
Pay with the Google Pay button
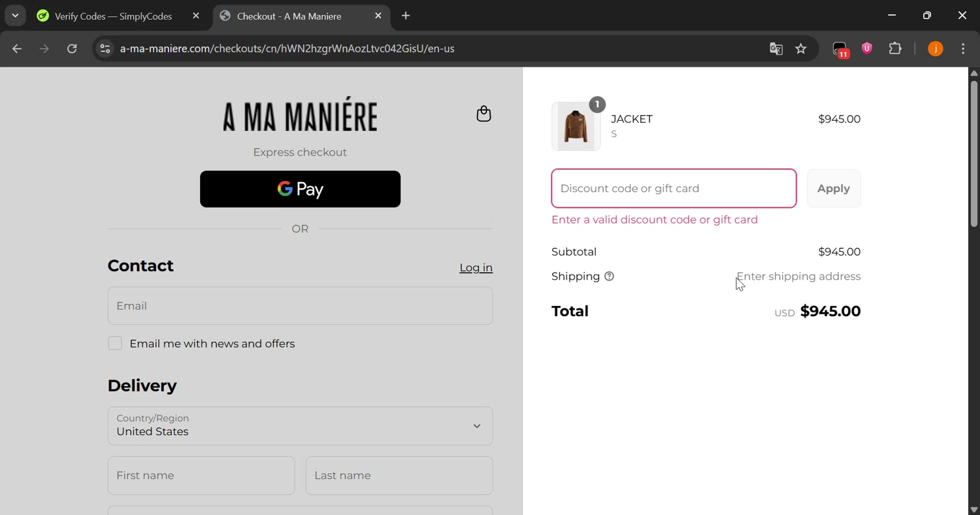coord(300,189)
